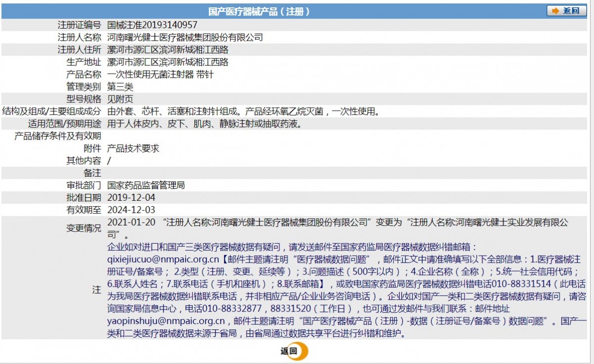The image size is (594, 364).
Task: Click the phone number 010-88331514 in the note
Action: point(520,284)
